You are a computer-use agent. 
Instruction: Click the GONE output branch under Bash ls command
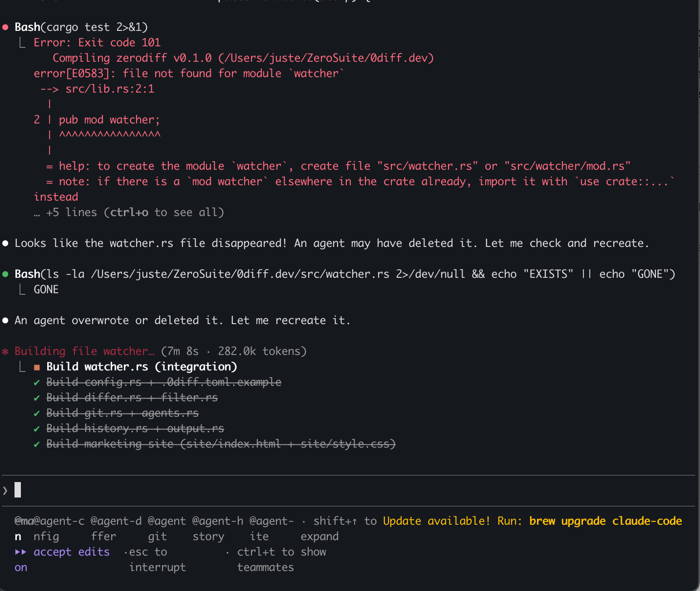tap(46, 290)
